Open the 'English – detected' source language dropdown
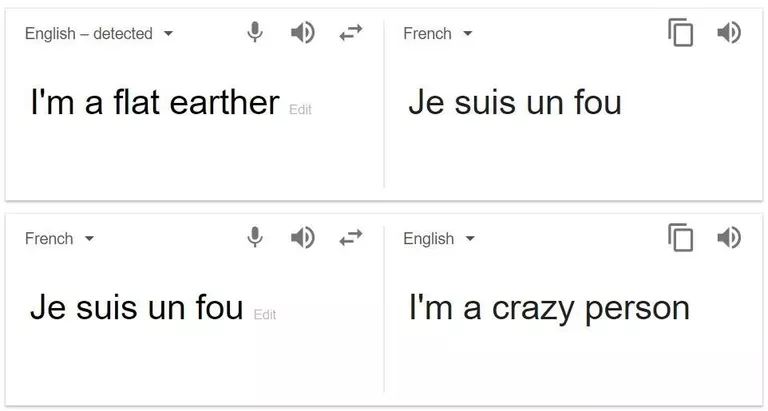 (x=99, y=33)
